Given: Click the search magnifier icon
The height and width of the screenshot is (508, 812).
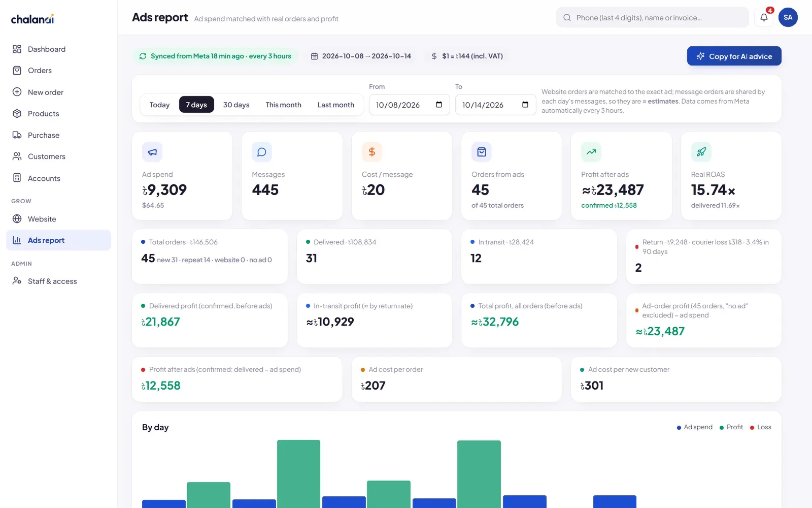Looking at the screenshot, I should click(567, 18).
